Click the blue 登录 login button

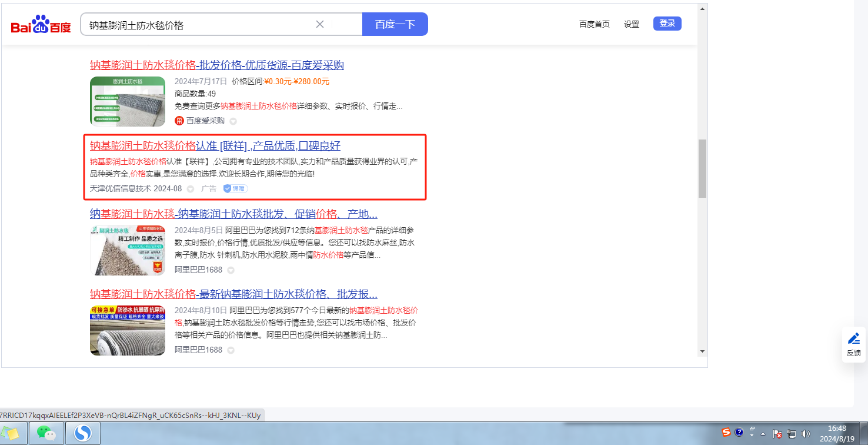[x=667, y=24]
